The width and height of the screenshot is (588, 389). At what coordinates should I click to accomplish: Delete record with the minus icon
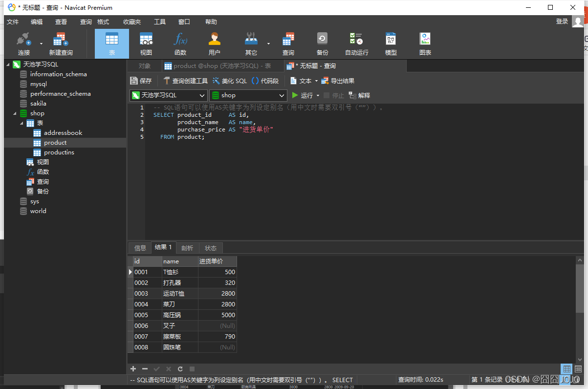click(145, 369)
